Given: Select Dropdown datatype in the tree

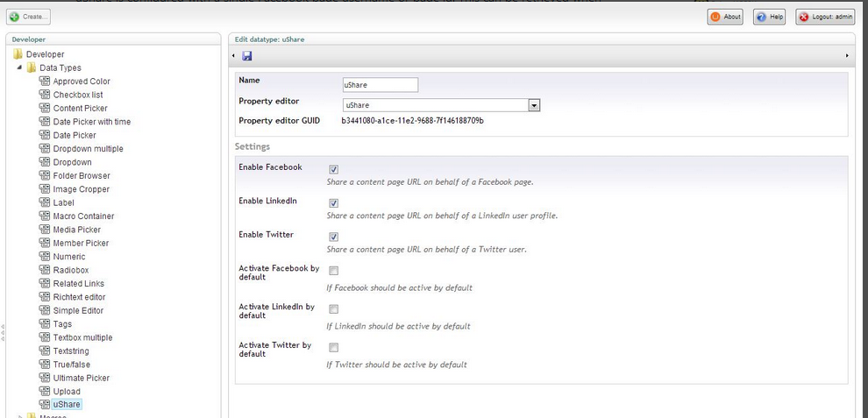Looking at the screenshot, I should (72, 162).
